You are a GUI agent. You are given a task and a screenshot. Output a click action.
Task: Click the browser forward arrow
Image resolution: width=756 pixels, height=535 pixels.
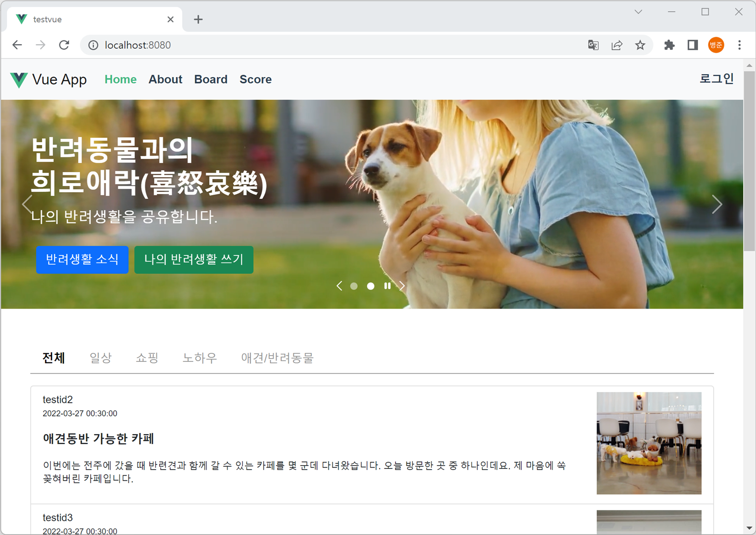tap(40, 45)
